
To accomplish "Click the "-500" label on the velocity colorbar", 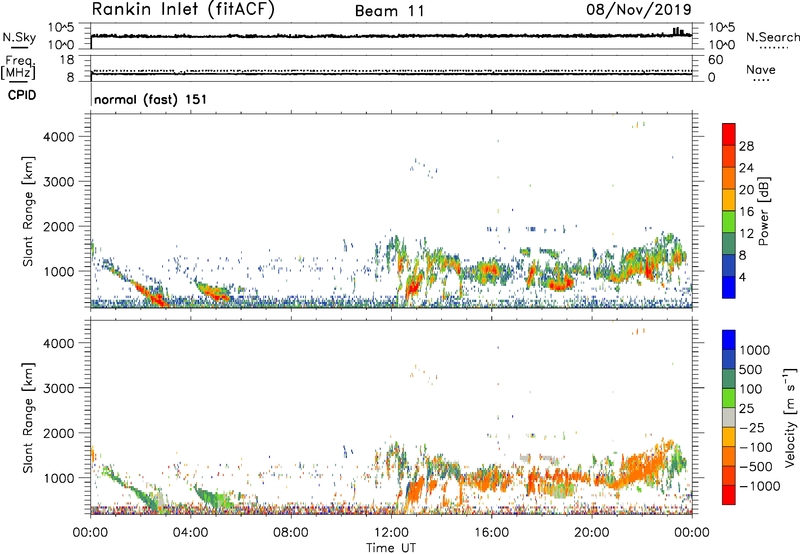I will pyautogui.click(x=756, y=467).
